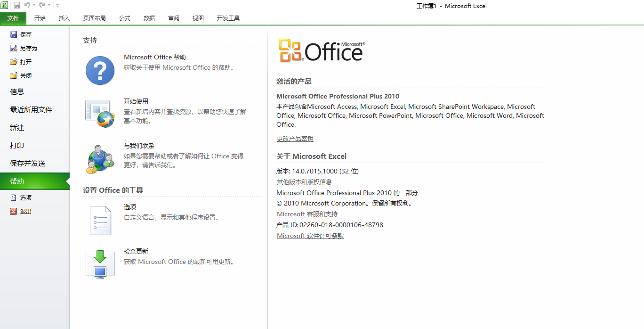Click the Save icon in quick access toolbar
Viewport: 644px width, 329px height.
tap(17, 5)
